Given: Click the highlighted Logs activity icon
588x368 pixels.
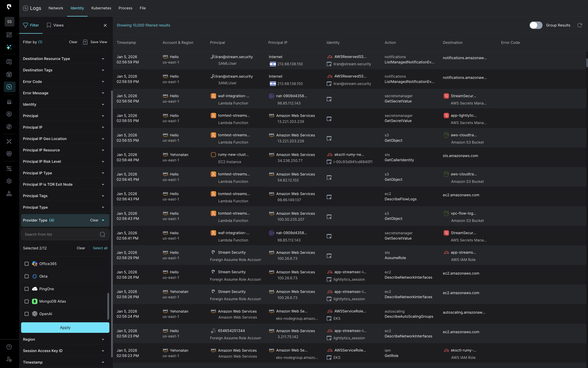Looking at the screenshot, I should [10, 87].
